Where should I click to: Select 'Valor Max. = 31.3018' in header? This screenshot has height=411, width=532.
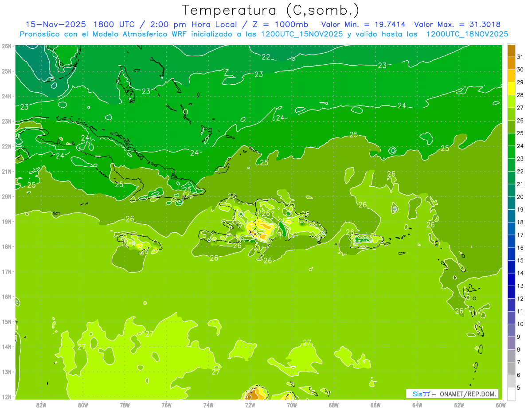coord(458,24)
